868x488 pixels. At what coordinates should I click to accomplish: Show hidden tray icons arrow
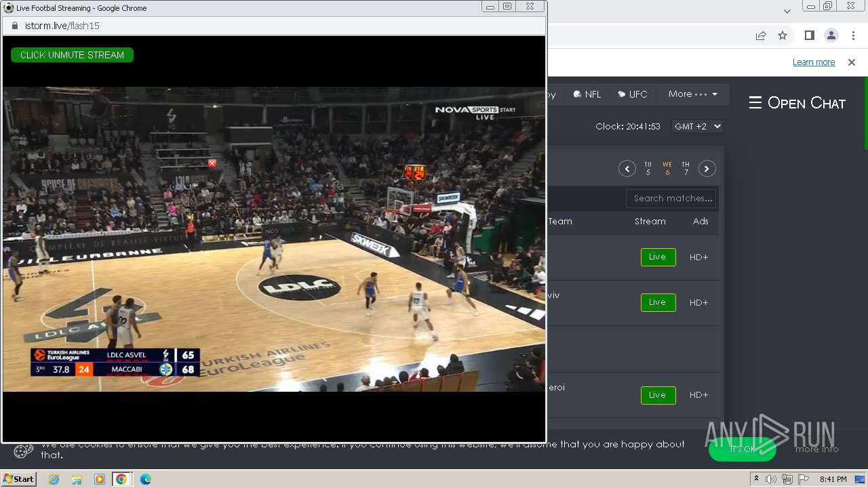756,479
